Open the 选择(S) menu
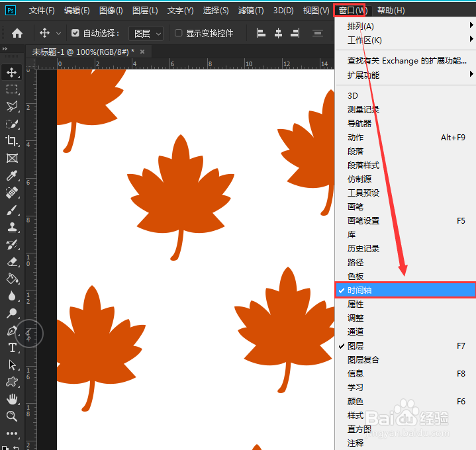Image resolution: width=476 pixels, height=450 pixels. [x=216, y=11]
